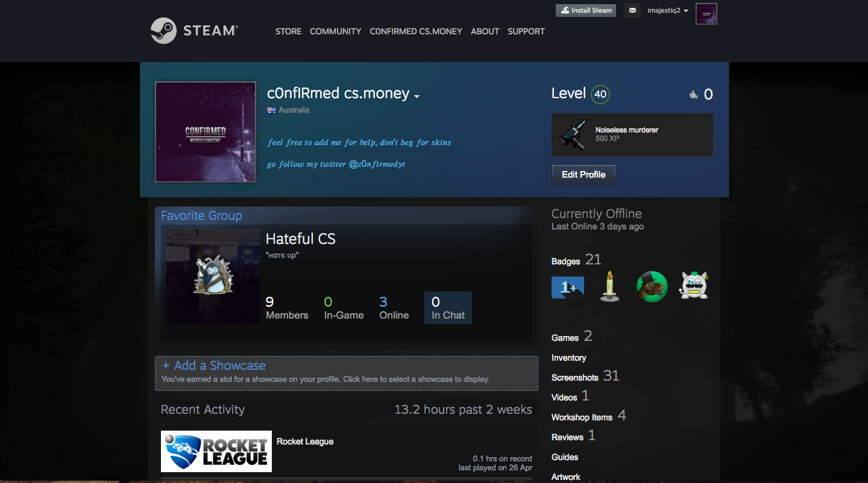Click the Edit Profile button
Viewport: 868px width, 483px height.
click(583, 175)
